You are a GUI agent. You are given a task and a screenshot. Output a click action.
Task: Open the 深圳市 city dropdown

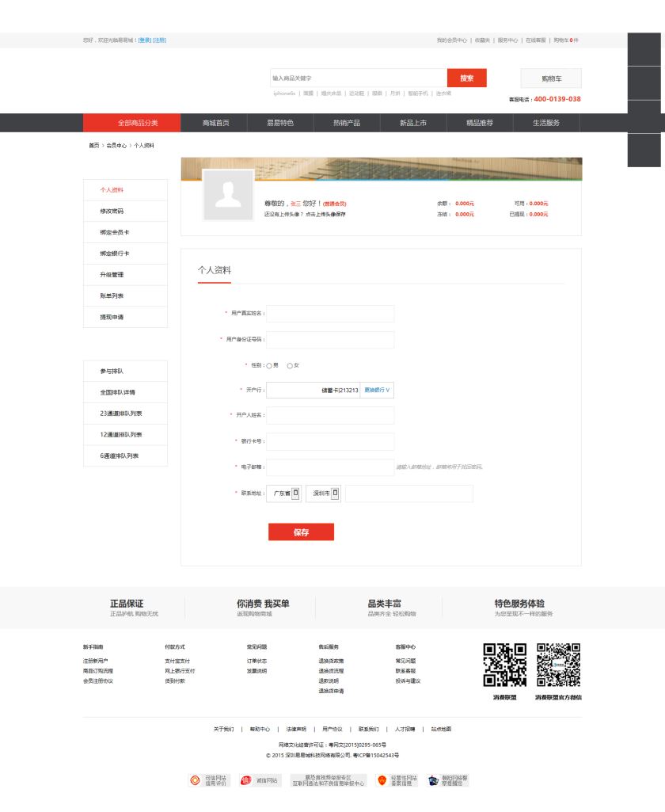point(323,494)
